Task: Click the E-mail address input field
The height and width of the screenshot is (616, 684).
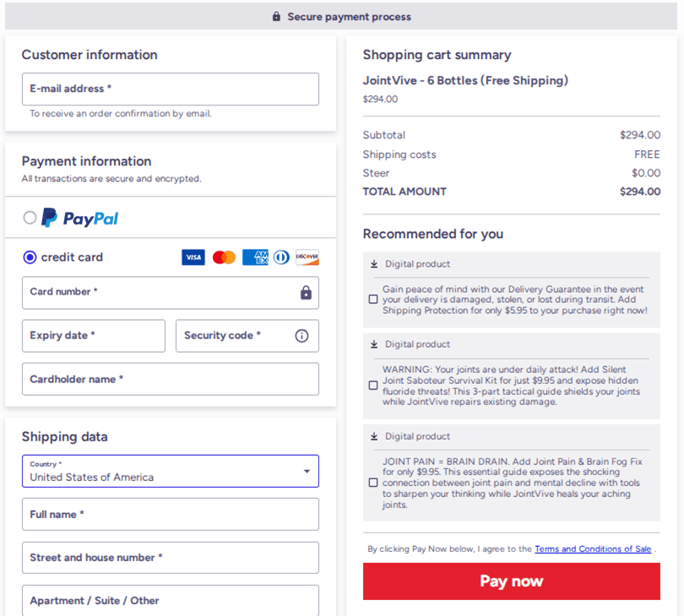Action: 170,89
